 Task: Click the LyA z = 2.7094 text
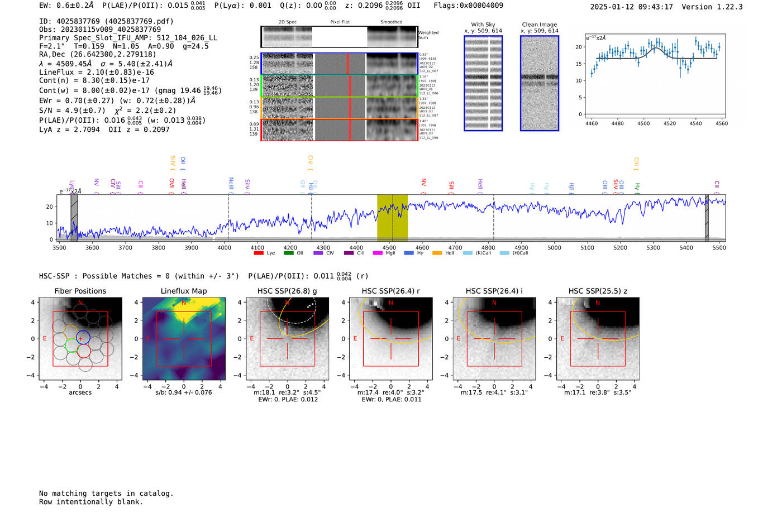click(x=69, y=130)
